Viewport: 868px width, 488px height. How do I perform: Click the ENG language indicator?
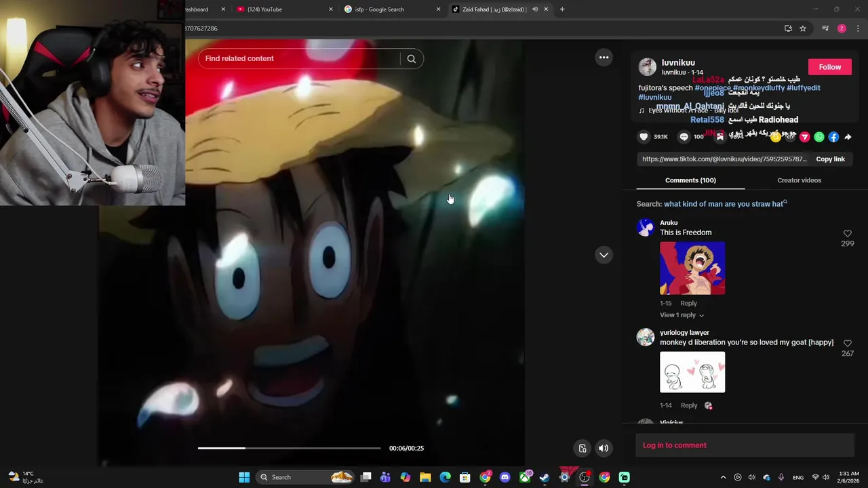point(798,477)
